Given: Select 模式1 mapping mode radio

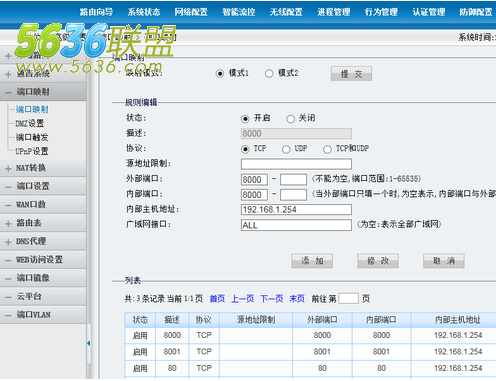Looking at the screenshot, I should click(x=220, y=73).
